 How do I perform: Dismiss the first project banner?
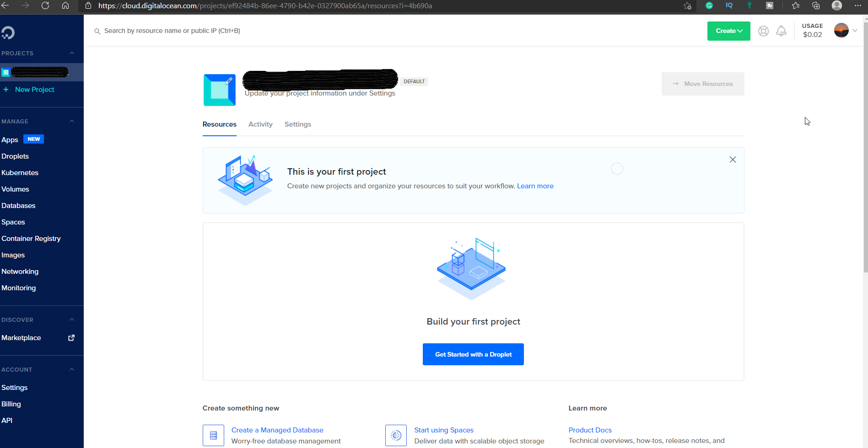(733, 160)
